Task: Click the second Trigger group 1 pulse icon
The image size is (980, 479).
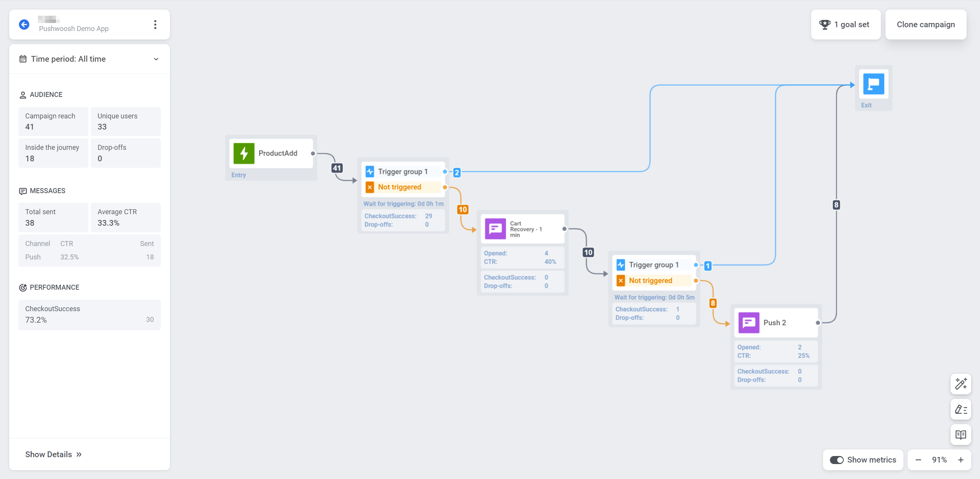Action: 621,265
